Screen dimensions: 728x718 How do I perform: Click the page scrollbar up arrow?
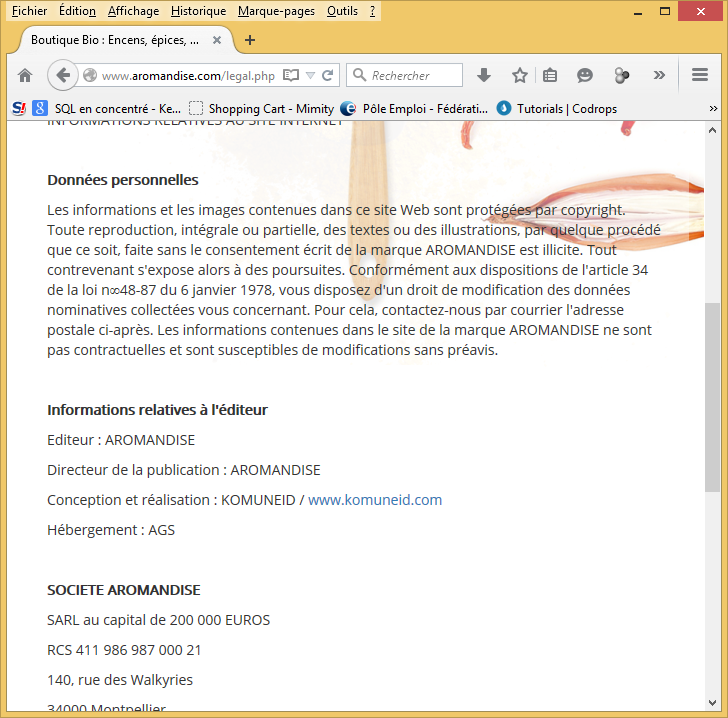[x=712, y=131]
